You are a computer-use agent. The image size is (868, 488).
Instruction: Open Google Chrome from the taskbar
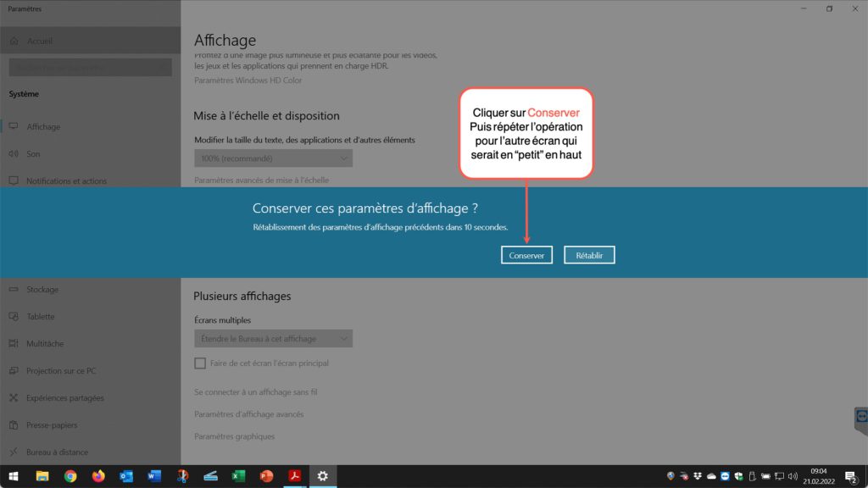[x=70, y=476]
